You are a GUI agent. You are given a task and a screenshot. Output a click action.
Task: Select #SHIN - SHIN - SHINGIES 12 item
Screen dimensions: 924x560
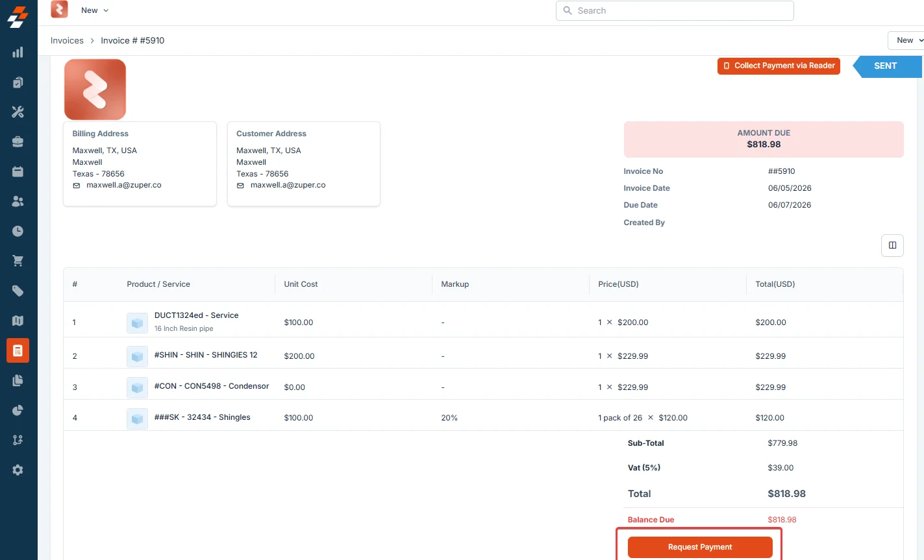pos(206,355)
